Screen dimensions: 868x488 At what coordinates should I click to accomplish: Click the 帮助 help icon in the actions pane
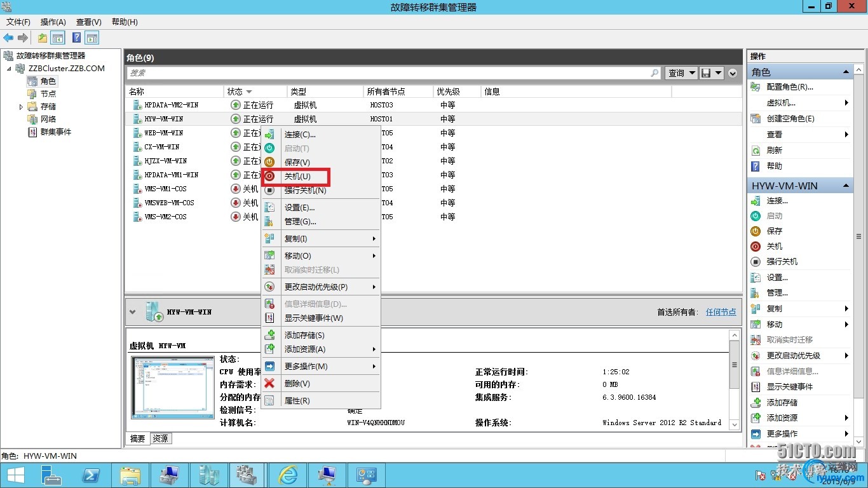coord(756,166)
